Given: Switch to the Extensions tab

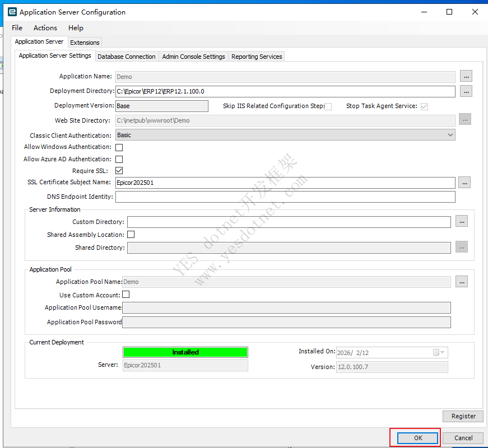Looking at the screenshot, I should pyautogui.click(x=85, y=43).
